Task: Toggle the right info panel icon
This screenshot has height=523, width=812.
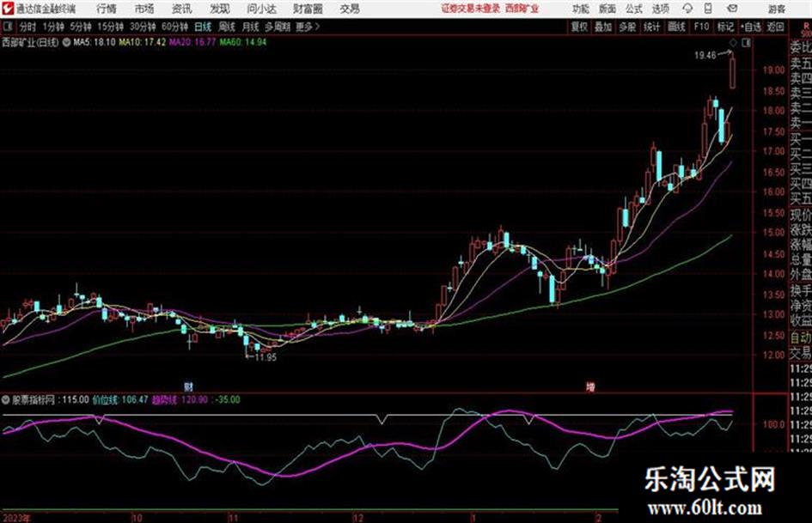Action: click(x=746, y=43)
